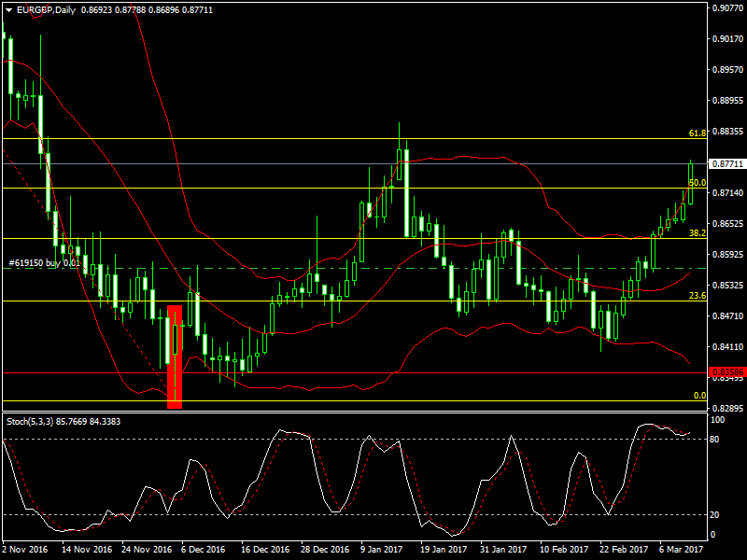Click the stochastic 80 level label
747x560 pixels.
714,439
